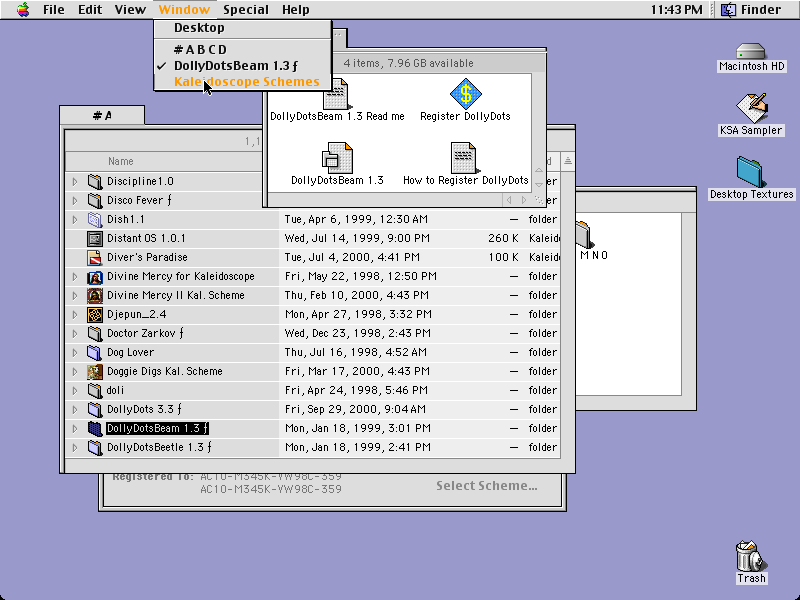Viewport: 800px width, 600px height.
Task: Click the Doggie Digs Kal. Scheme icon
Action: [x=94, y=371]
